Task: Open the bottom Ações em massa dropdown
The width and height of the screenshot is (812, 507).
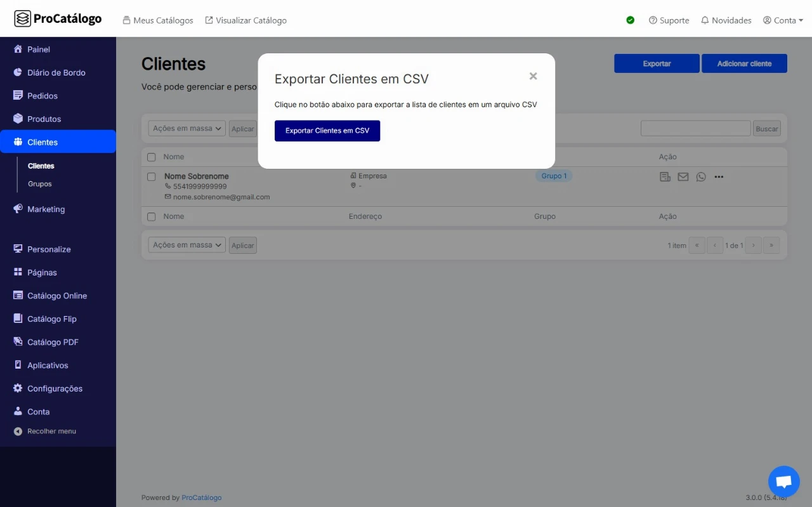Action: 187,245
